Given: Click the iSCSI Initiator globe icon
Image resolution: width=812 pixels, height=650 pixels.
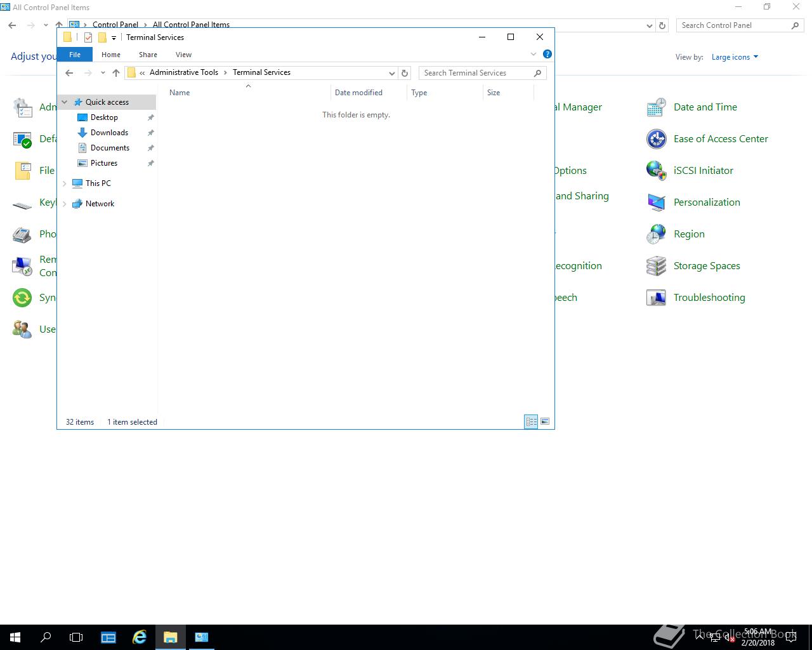Looking at the screenshot, I should (656, 171).
